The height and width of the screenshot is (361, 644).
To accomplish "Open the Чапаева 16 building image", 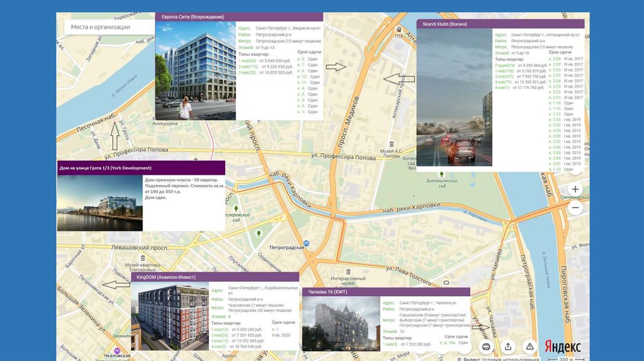I will [x=341, y=324].
